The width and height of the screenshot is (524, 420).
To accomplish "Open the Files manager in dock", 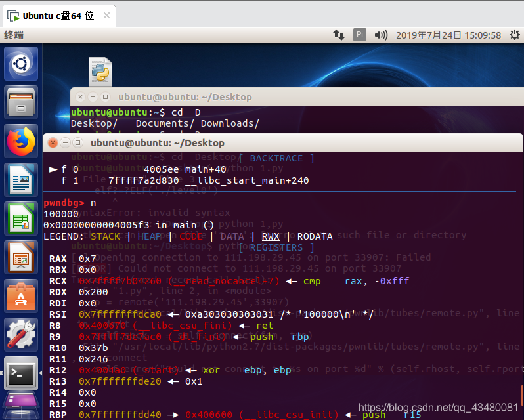I will tap(21, 102).
